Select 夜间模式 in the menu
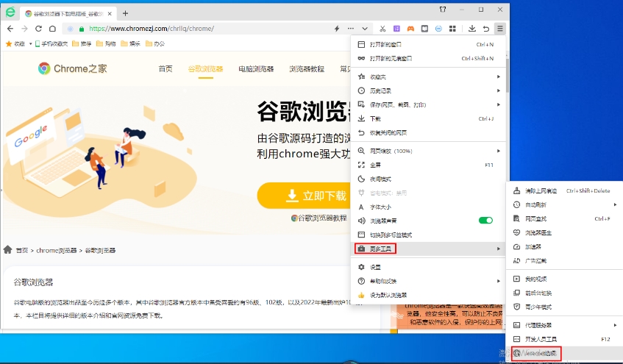This screenshot has height=364, width=623. point(380,179)
